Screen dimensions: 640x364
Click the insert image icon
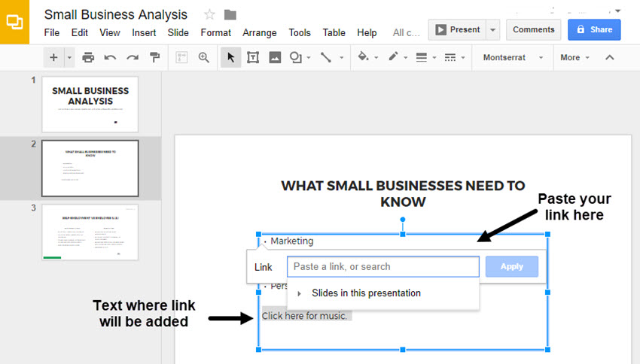pos(275,57)
